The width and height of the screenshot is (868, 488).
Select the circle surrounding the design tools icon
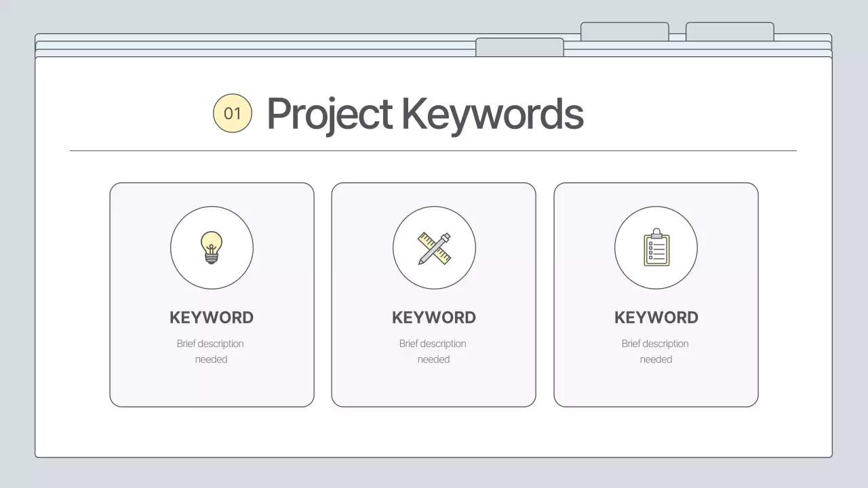(434, 247)
